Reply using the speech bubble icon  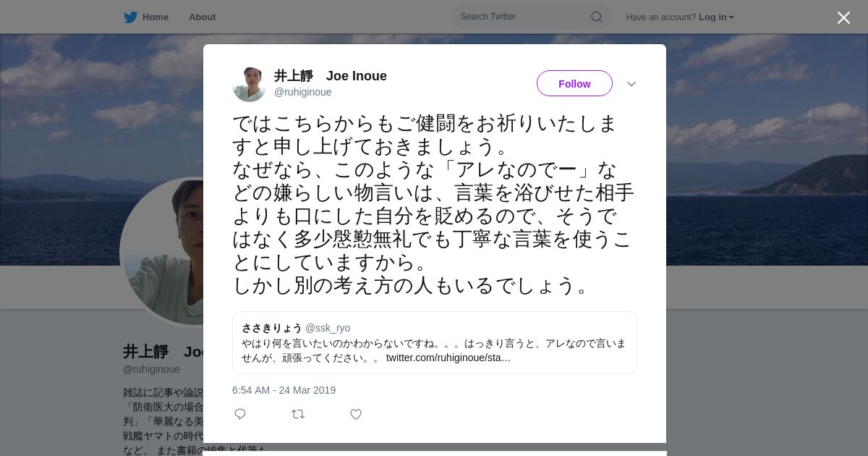pyautogui.click(x=240, y=414)
